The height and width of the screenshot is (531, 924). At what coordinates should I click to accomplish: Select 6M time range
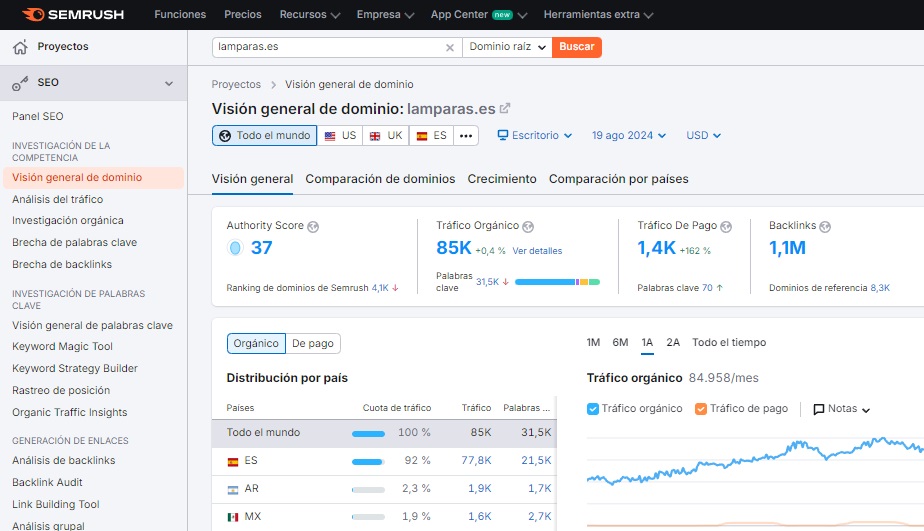point(620,342)
